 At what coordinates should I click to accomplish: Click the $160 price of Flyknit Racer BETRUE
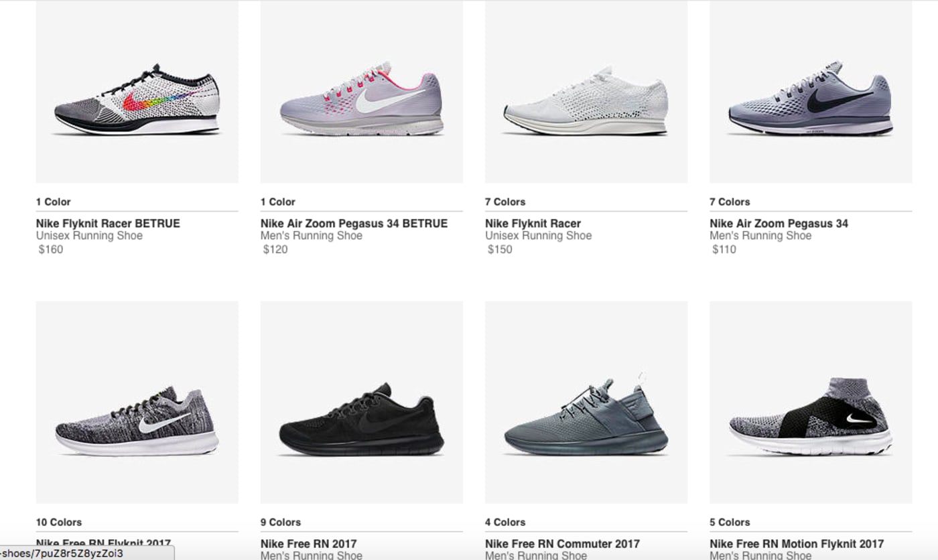[51, 250]
